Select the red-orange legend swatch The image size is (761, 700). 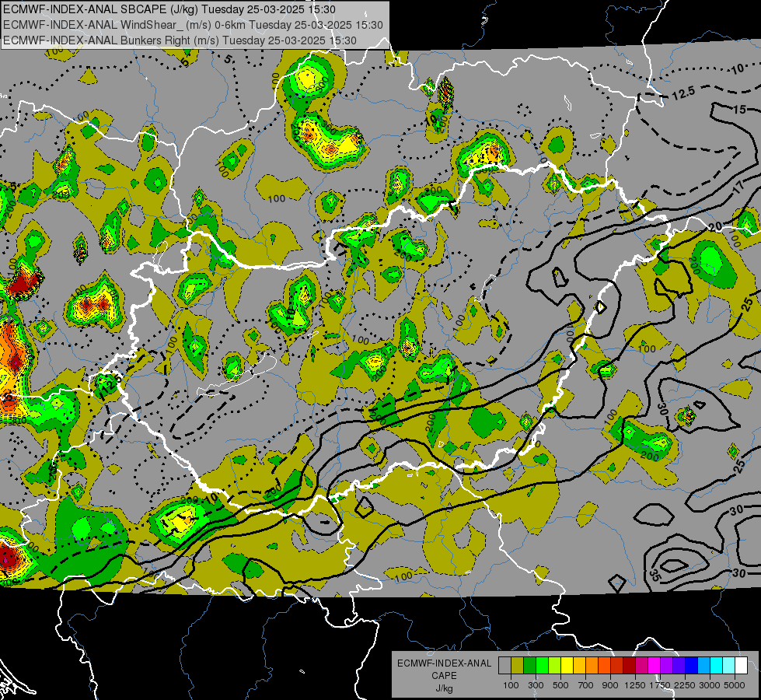(604, 666)
